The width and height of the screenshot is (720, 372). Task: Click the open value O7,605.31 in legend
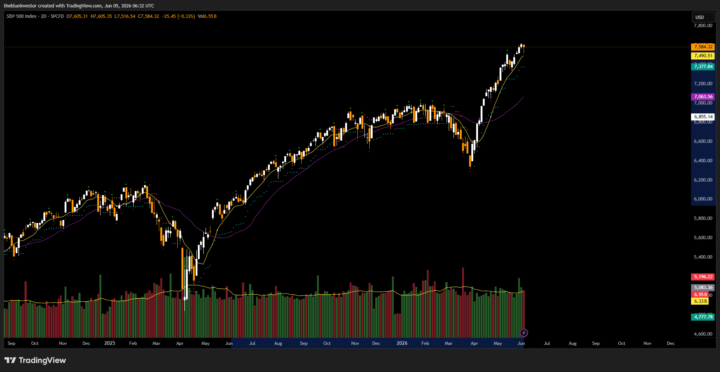(x=77, y=17)
